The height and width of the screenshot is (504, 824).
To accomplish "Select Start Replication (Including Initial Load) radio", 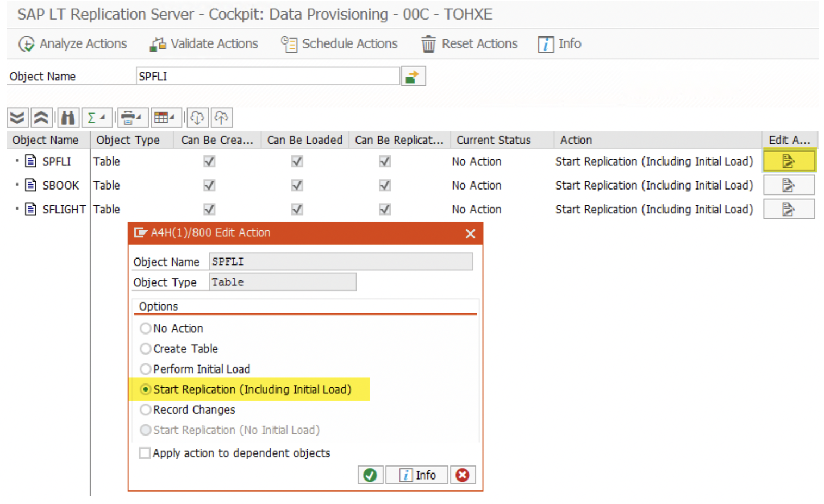I will [145, 389].
